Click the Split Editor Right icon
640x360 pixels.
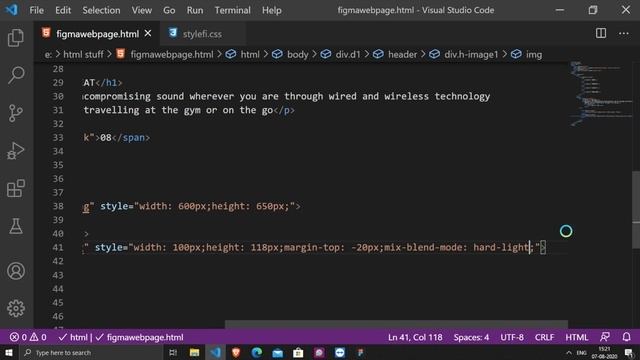tap(601, 33)
